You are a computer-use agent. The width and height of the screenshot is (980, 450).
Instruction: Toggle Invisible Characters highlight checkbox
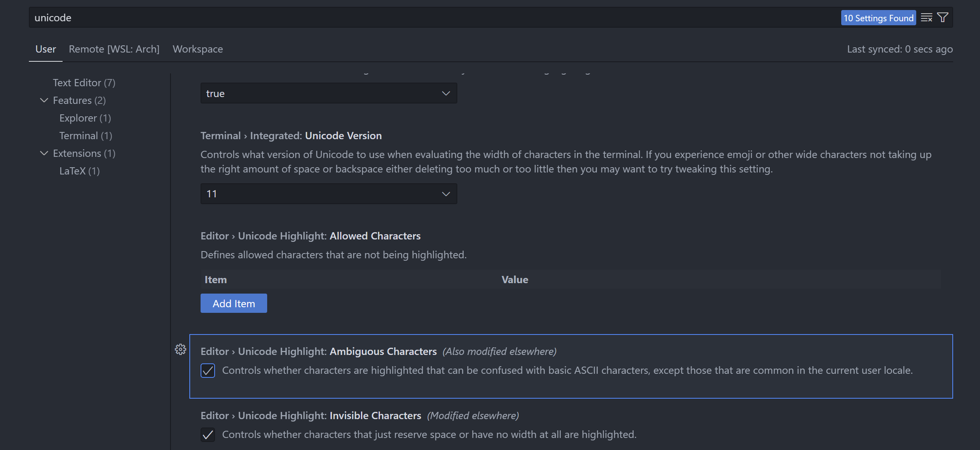pyautogui.click(x=208, y=435)
